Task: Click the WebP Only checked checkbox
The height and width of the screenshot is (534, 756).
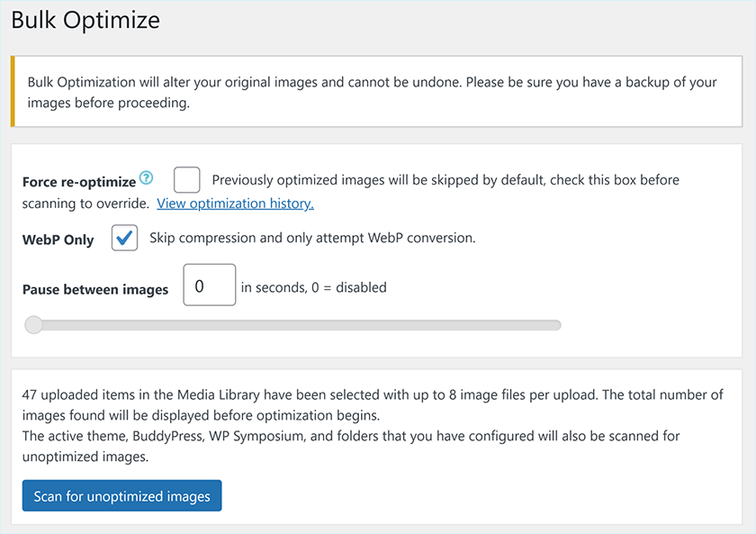Action: point(124,238)
